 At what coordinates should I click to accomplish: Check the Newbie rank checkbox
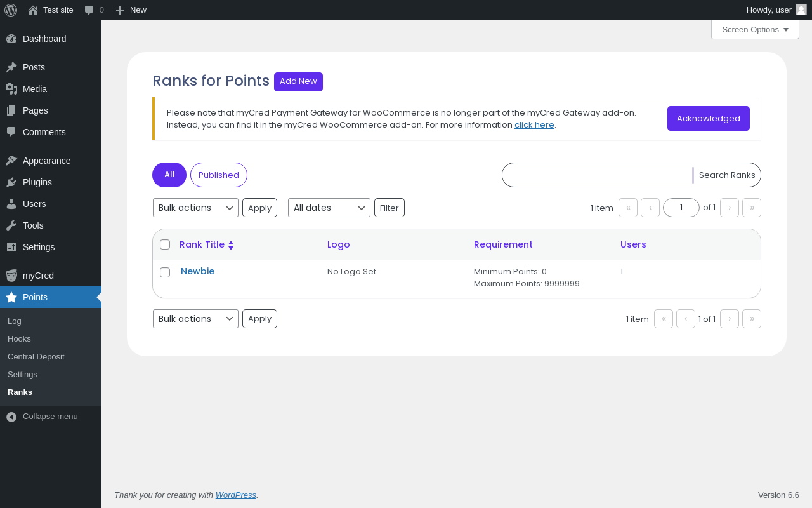coord(165,272)
